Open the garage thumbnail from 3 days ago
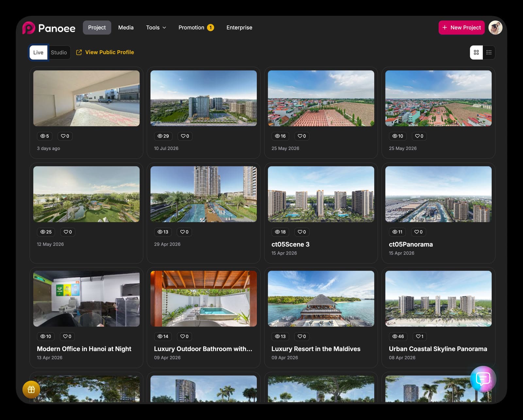This screenshot has width=523, height=420. [86, 98]
